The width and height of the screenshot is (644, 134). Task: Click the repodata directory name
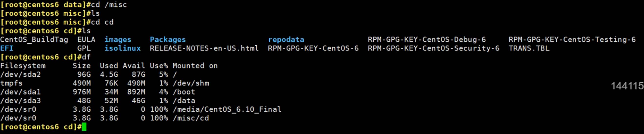click(x=286, y=39)
